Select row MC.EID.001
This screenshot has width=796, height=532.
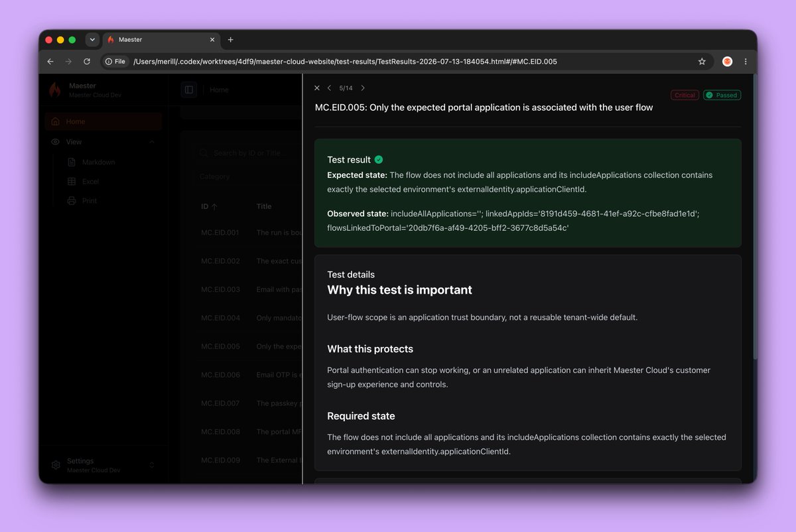(x=249, y=233)
